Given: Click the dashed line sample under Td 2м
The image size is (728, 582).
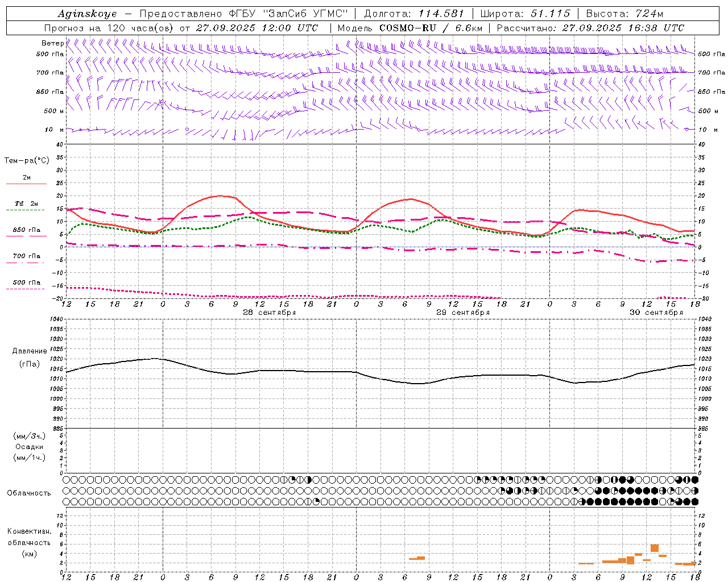Looking at the screenshot, I should tap(25, 210).
